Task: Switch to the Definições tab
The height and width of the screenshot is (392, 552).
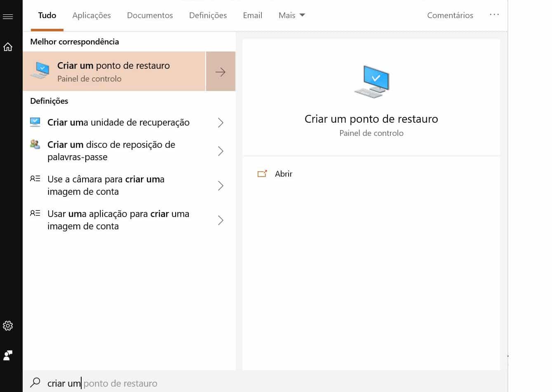Action: (208, 15)
